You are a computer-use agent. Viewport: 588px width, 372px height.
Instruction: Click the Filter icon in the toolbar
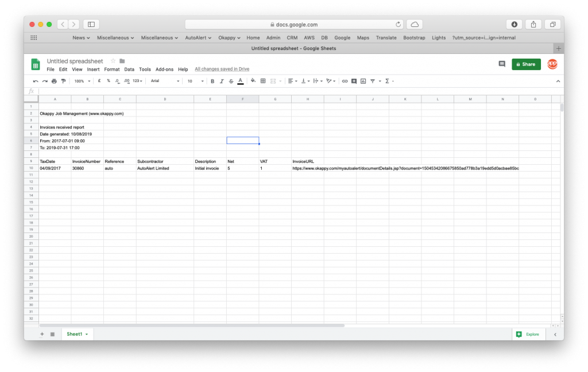tap(373, 81)
